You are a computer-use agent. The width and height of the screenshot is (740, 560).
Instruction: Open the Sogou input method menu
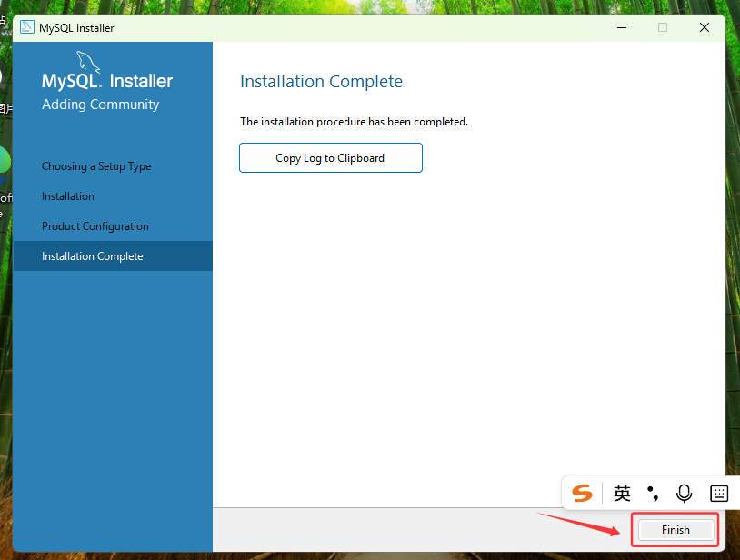point(582,493)
